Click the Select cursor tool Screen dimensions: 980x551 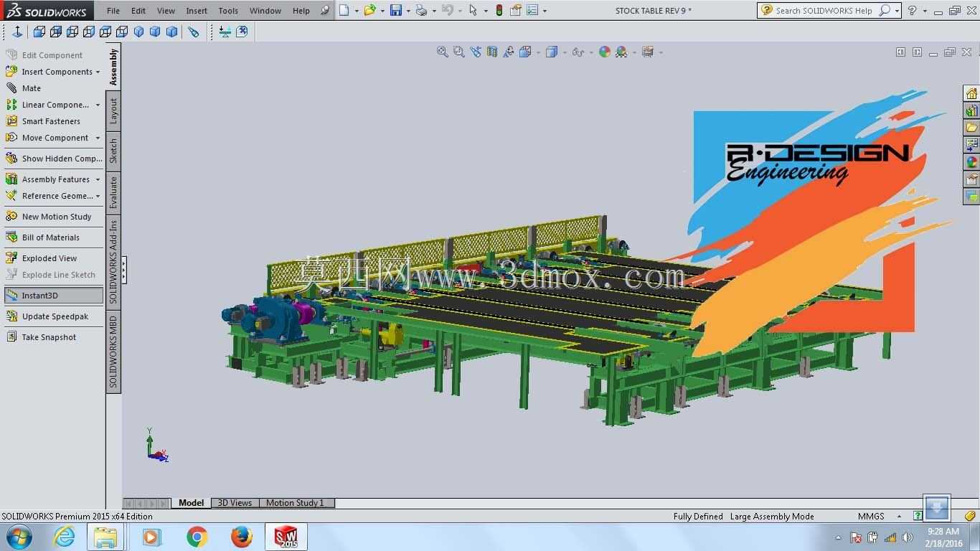tap(473, 10)
